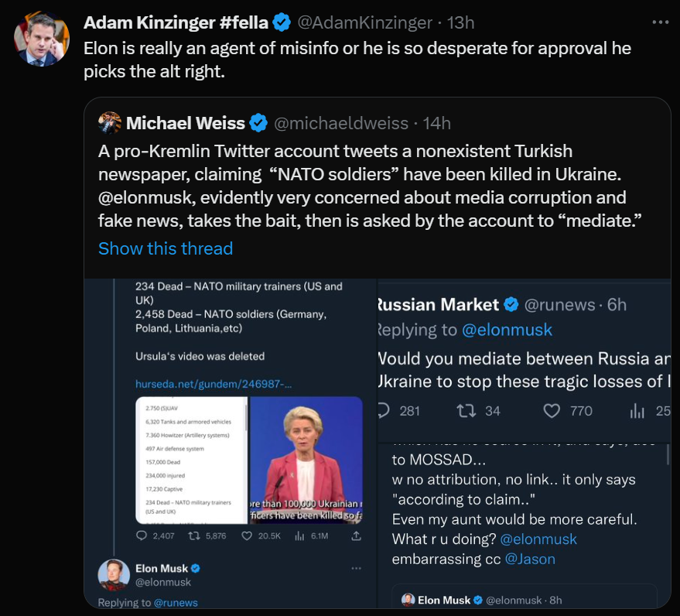Image resolution: width=680 pixels, height=616 pixels.
Task: View analytics icon showing 6.1M views
Action: (300, 536)
